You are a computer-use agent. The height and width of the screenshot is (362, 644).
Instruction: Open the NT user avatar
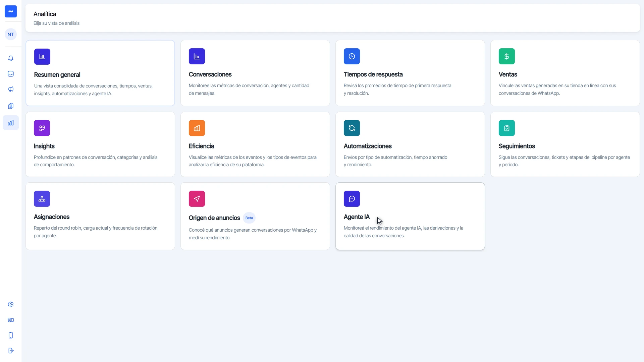coord(11,34)
